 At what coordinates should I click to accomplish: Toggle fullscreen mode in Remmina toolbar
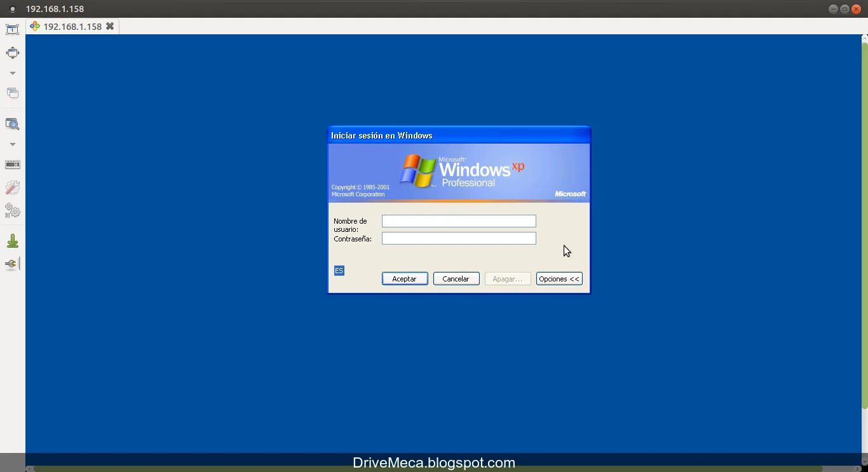[12, 53]
